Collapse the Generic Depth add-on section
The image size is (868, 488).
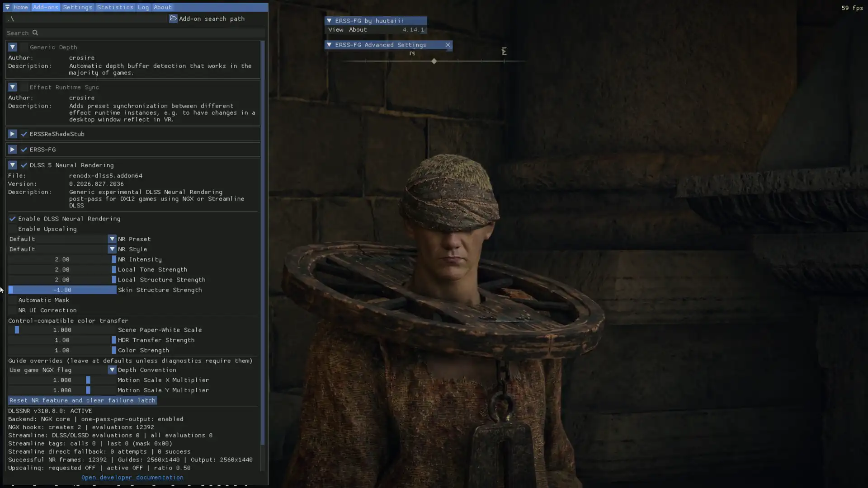[12, 47]
